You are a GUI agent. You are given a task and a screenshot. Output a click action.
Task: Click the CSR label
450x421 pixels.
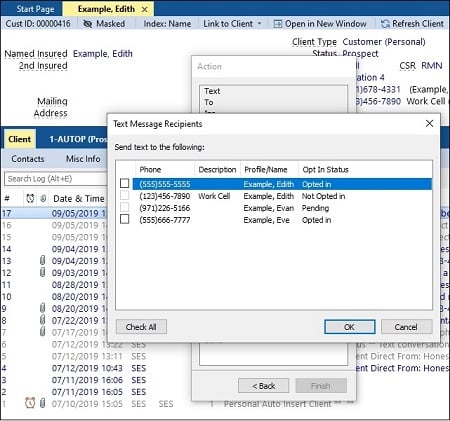407,66
